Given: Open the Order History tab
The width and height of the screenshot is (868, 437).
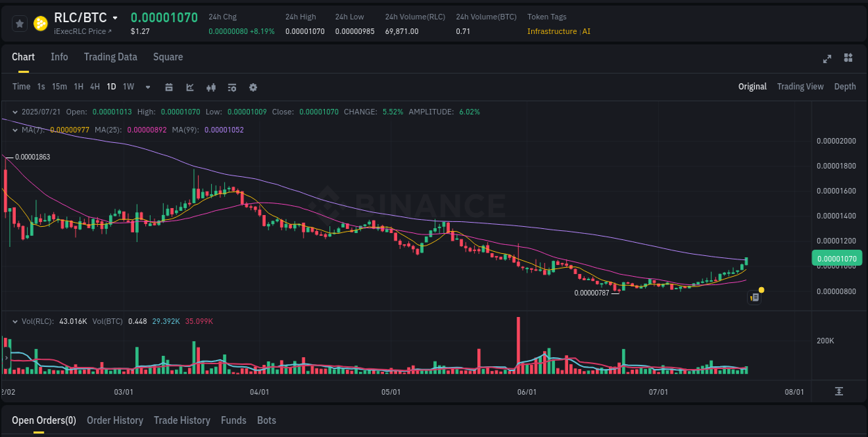Looking at the screenshot, I should tap(115, 420).
